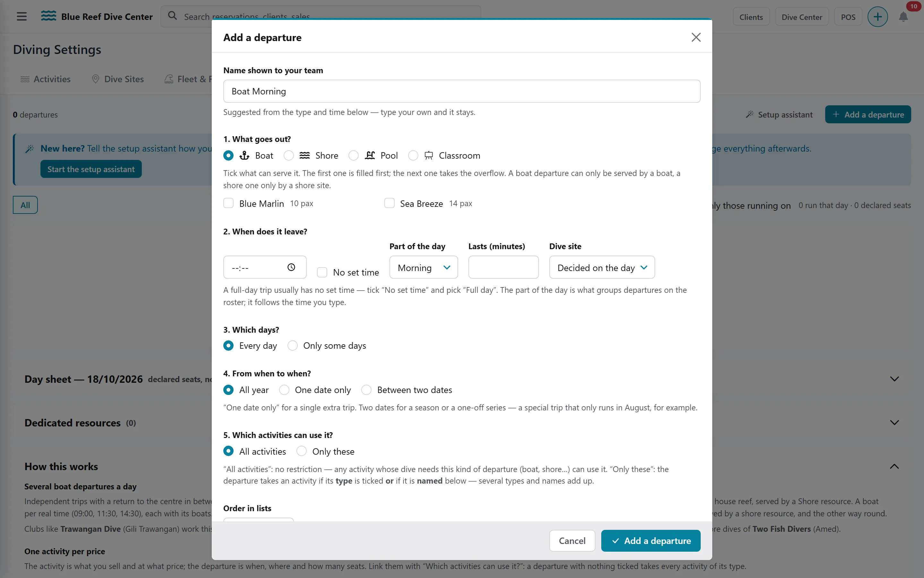The width and height of the screenshot is (924, 578).
Task: Expand the Day sheet section chevron
Action: [x=894, y=379]
